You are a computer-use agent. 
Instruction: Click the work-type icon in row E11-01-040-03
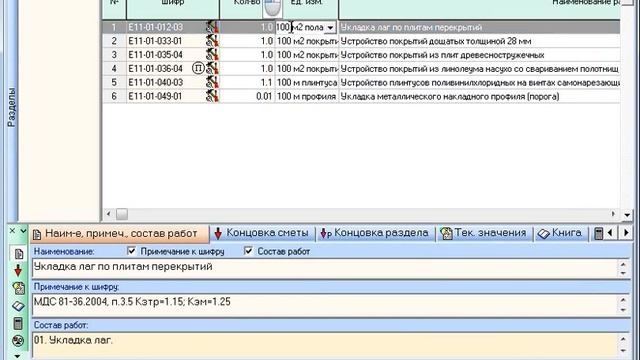point(212,82)
